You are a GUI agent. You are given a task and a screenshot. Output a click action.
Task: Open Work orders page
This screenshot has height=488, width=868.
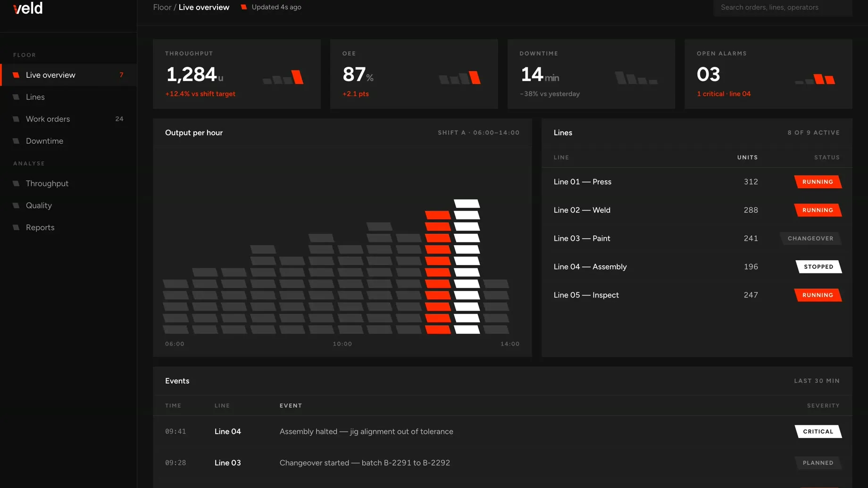(x=68, y=119)
